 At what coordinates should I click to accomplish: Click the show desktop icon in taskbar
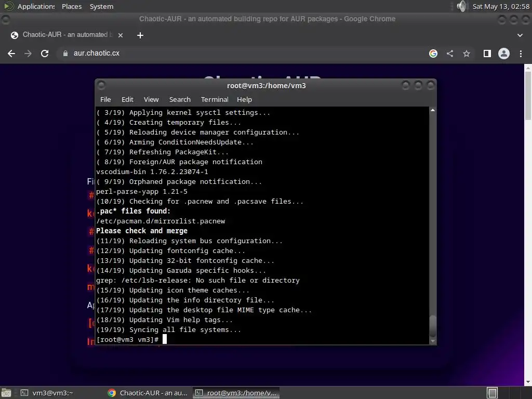pyautogui.click(x=6, y=393)
